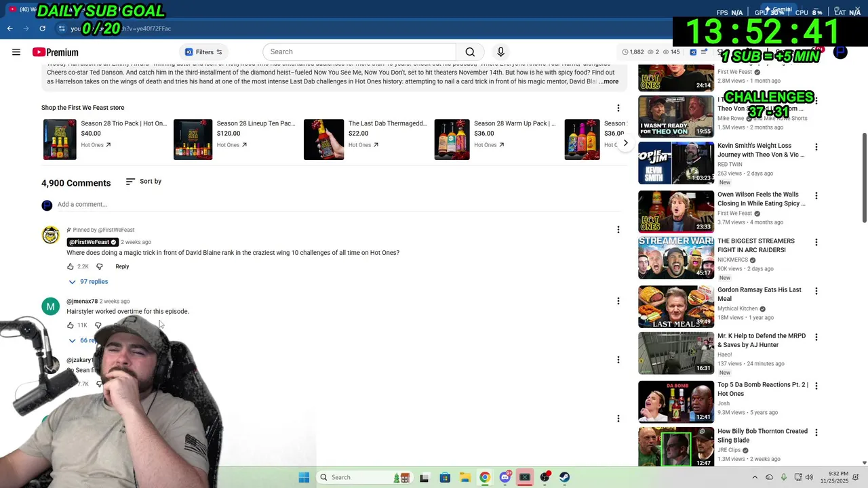
Task: Open Top 5 Da Bomb Reactions video
Action: 762,389
